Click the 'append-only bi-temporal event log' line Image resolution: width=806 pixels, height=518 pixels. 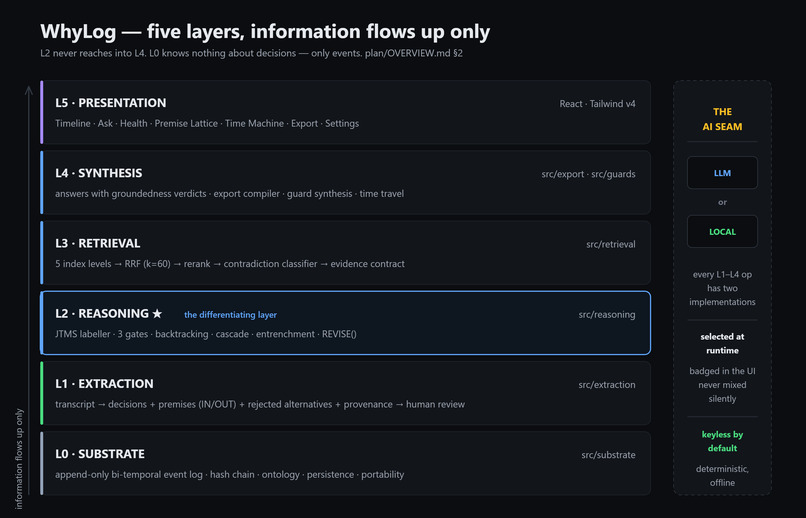pos(229,474)
